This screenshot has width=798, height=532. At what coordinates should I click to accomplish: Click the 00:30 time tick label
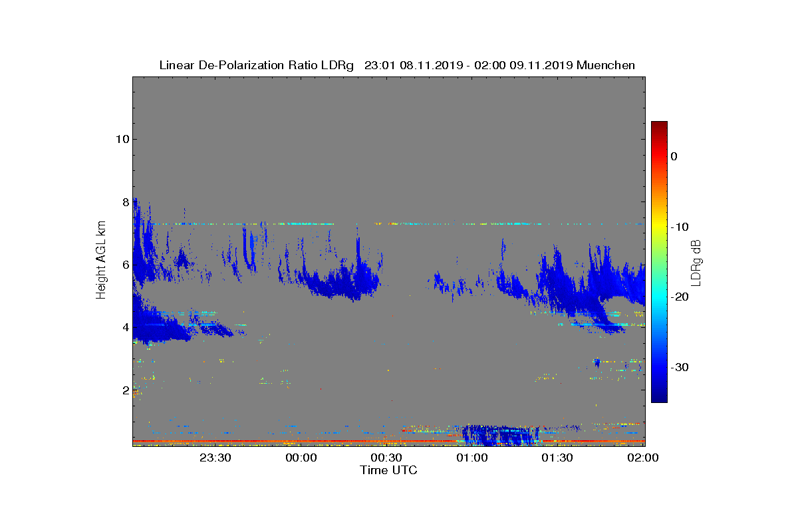tap(386, 458)
